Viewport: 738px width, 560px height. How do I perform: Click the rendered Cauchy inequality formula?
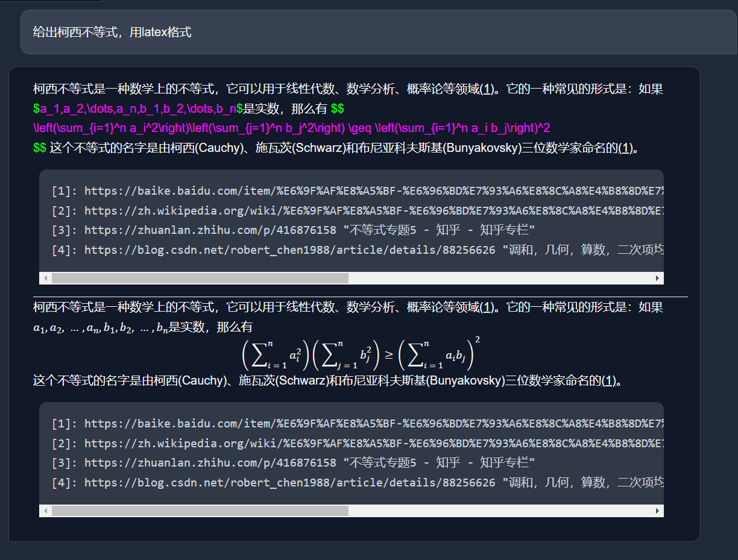361,354
